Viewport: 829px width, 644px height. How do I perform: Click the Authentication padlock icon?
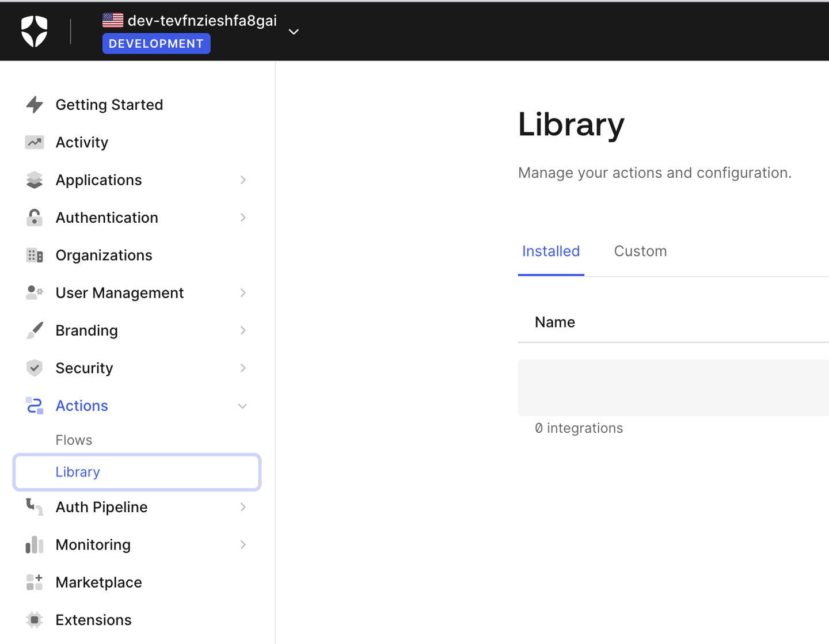click(x=35, y=218)
